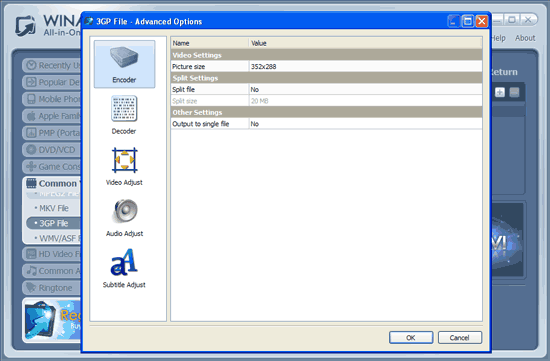This screenshot has height=361, width=550.
Task: Open Help in the main window
Action: [x=498, y=38]
